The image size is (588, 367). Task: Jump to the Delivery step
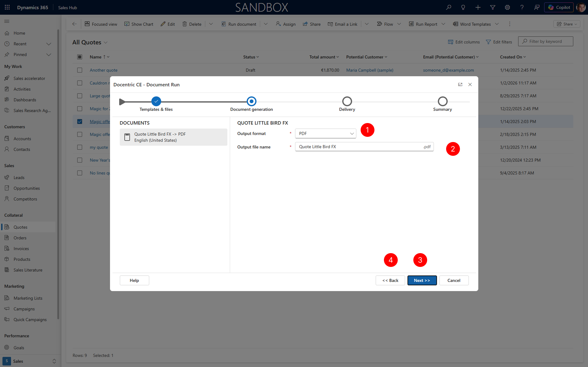(x=347, y=101)
